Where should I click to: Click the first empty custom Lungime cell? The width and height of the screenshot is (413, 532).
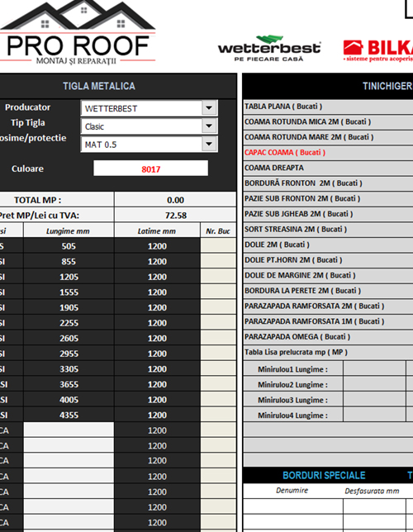tap(69, 430)
